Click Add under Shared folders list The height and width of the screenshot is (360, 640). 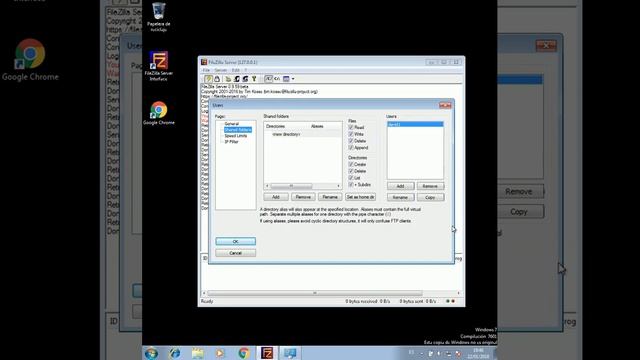[x=276, y=197]
